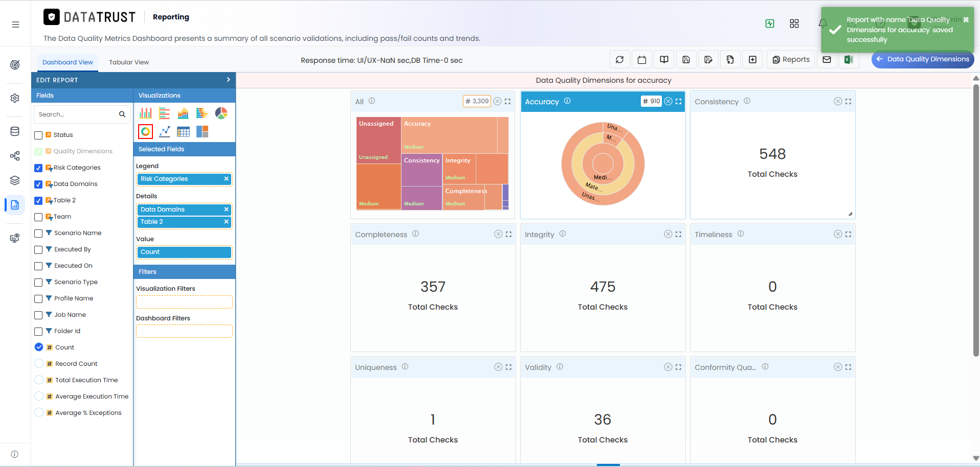Collapse the Edit Report panel arrow

(228, 80)
